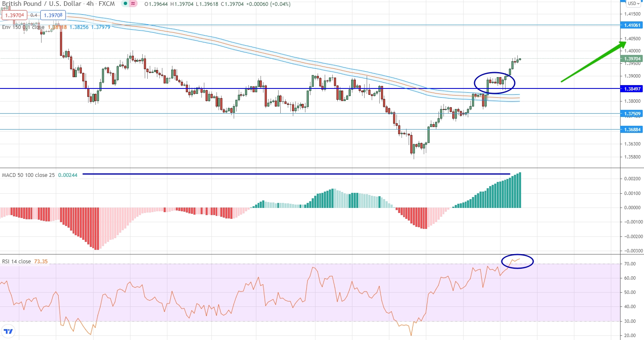Viewport: 644px width, 340px height.
Task: Select the RSI 14 close indicator legend
Action: coord(16,262)
